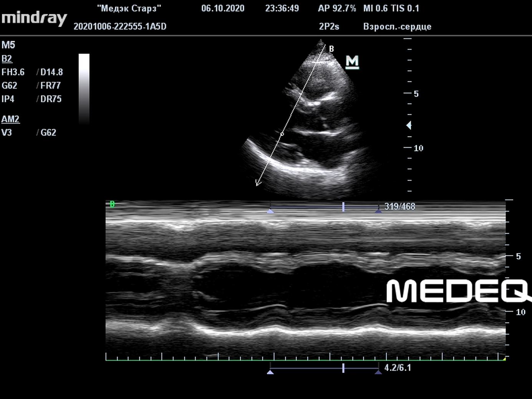Click left triangle marker of bottom time bar

point(270,371)
